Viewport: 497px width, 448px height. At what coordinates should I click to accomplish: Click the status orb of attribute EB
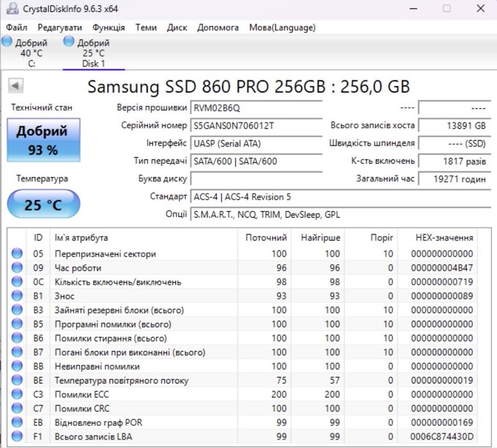(17, 422)
